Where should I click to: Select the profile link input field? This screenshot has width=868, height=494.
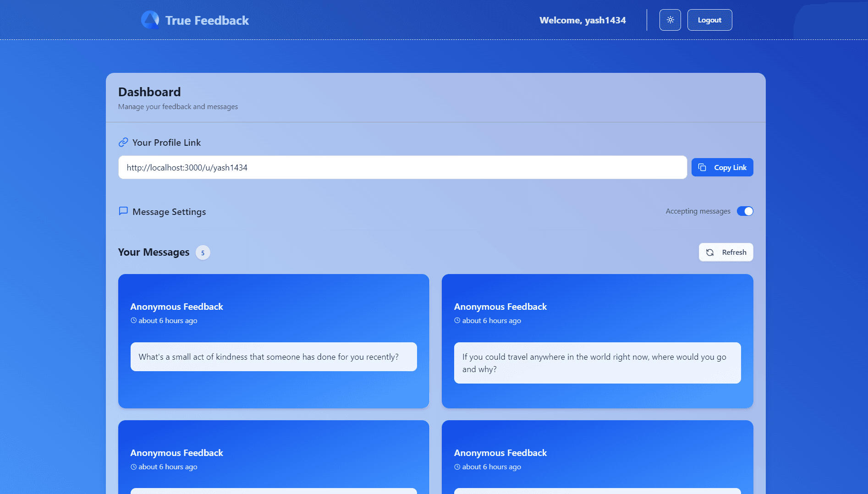(402, 167)
